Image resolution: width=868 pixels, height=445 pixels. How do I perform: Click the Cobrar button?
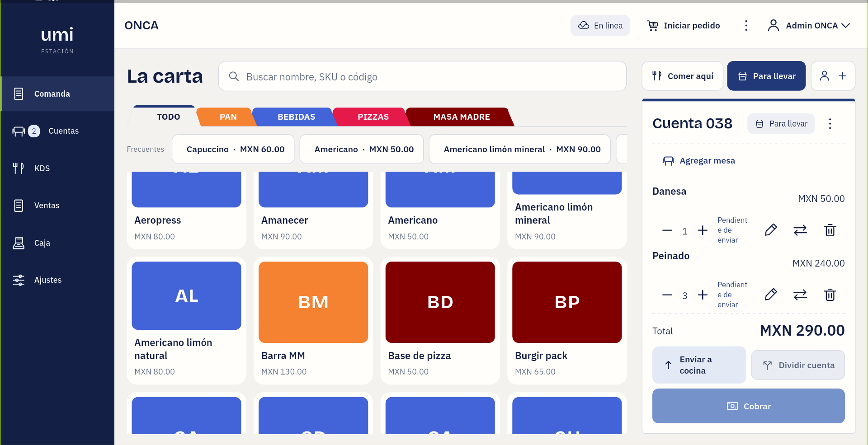coord(749,406)
